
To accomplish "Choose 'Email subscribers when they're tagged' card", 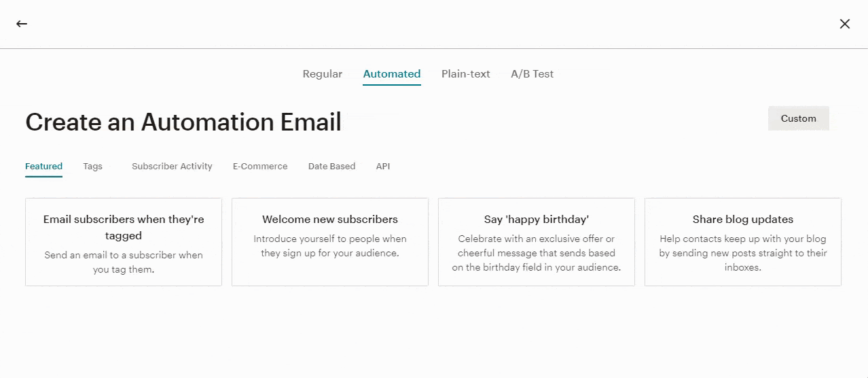I will pyautogui.click(x=124, y=242).
